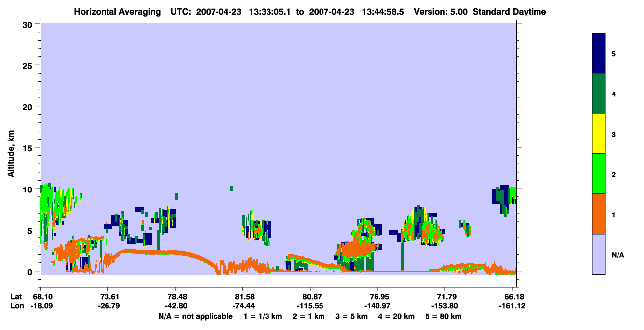644x330 pixels.
Task: Click the y-axis tick label 0
Action: (31, 272)
